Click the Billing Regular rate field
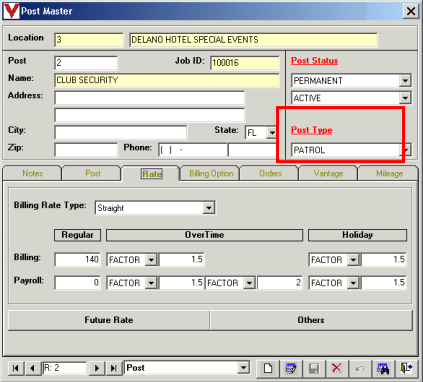 coord(77,260)
